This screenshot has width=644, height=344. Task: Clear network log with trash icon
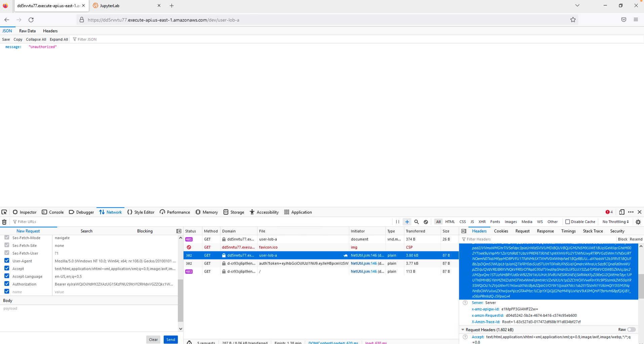[4, 222]
